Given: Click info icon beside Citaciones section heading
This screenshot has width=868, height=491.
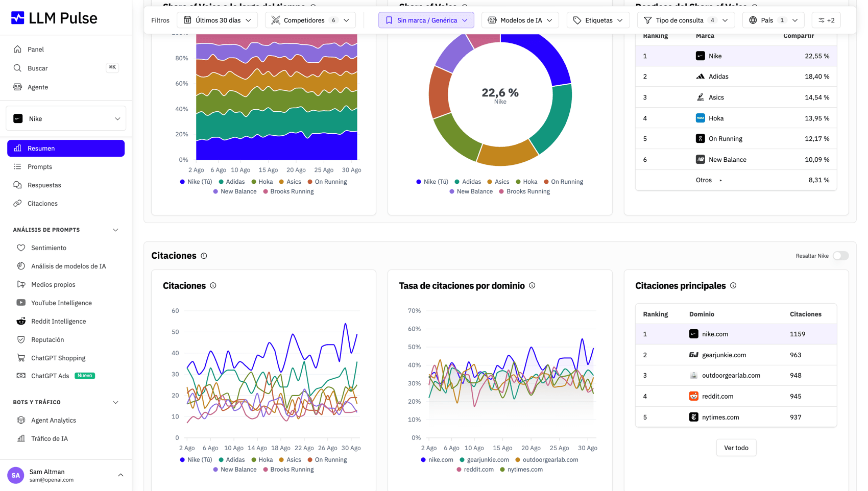Looking at the screenshot, I should (204, 256).
